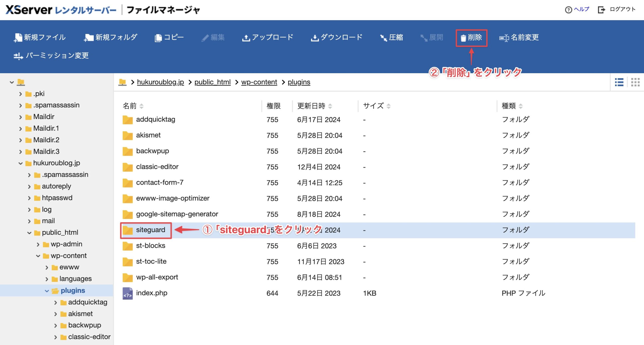
Task: Select contact-form-7 folder icon
Action: point(128,183)
